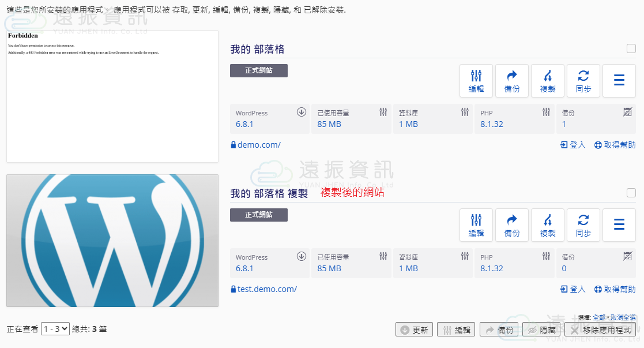Viewport: 644px width, 348px height.
Task: Tick the checkbox beside 我的 部落格
Action: [631, 49]
